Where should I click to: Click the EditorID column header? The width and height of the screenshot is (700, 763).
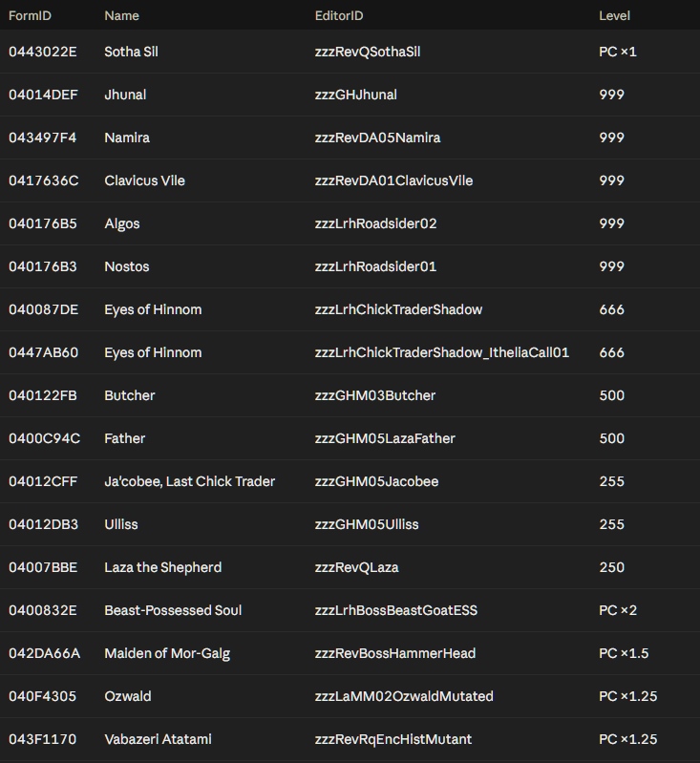(339, 15)
